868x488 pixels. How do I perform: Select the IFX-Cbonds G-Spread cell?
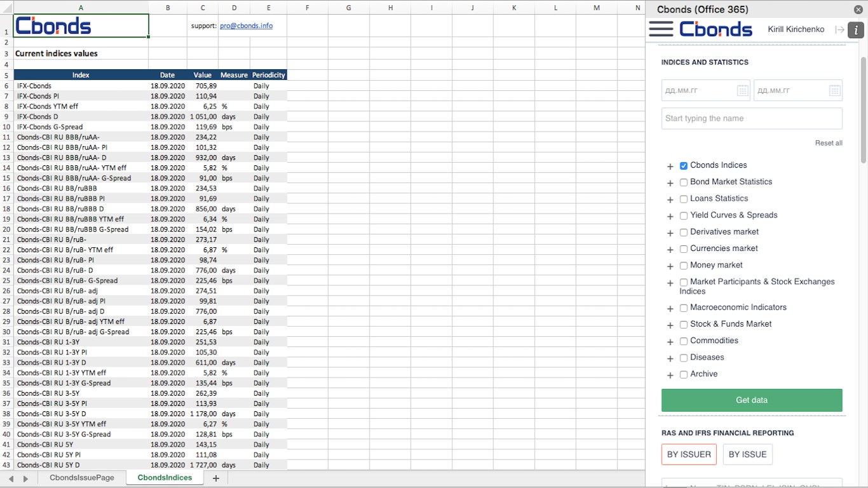click(81, 126)
